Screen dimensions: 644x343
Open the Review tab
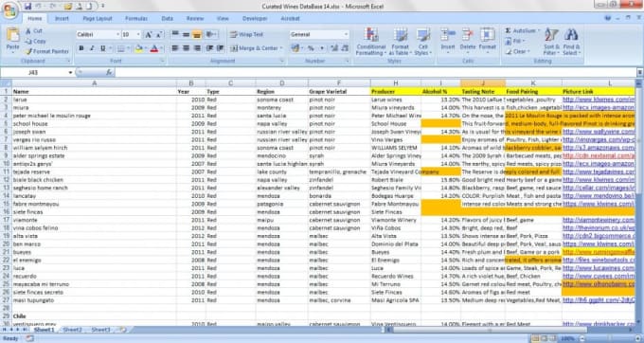195,19
